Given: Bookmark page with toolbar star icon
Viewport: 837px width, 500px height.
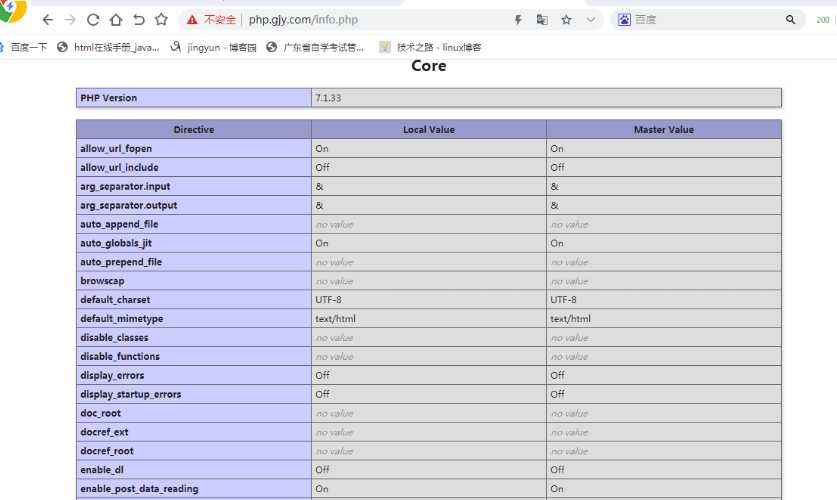Looking at the screenshot, I should tap(161, 20).
